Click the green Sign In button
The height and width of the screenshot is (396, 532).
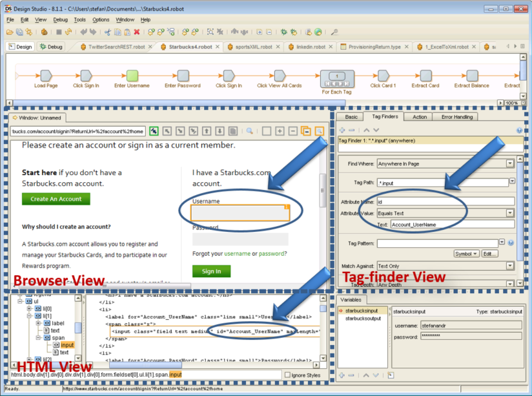211,271
